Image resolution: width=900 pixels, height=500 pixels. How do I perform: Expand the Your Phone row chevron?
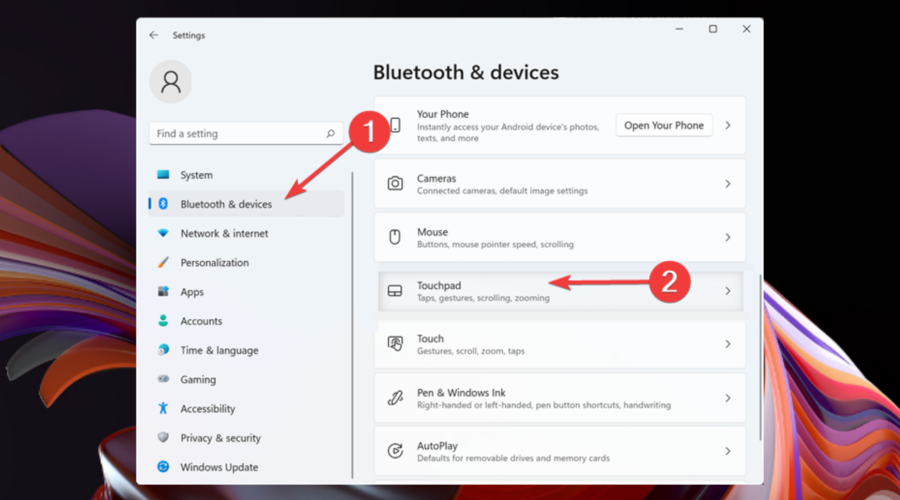(728, 125)
